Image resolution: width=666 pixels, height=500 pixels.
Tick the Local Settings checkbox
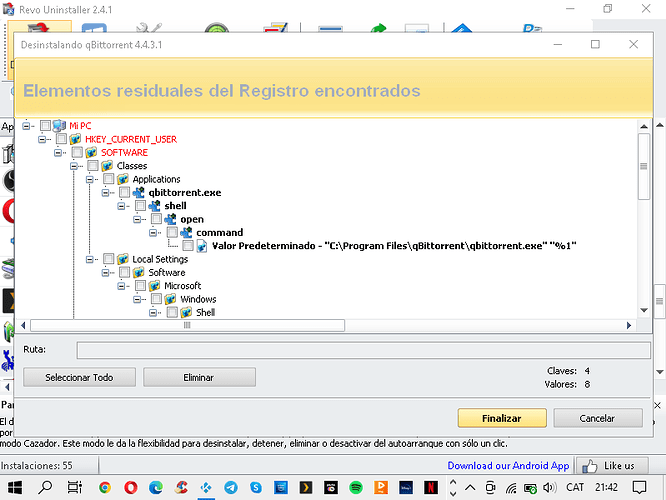tap(109, 259)
